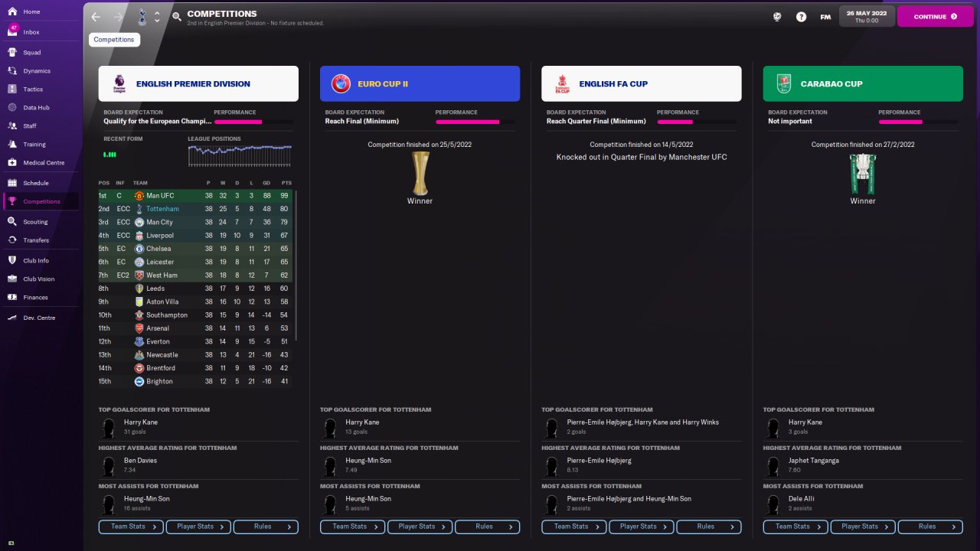Click the Euro Cup II round logo
Image resolution: width=980 pixels, height=551 pixels.
coord(341,83)
